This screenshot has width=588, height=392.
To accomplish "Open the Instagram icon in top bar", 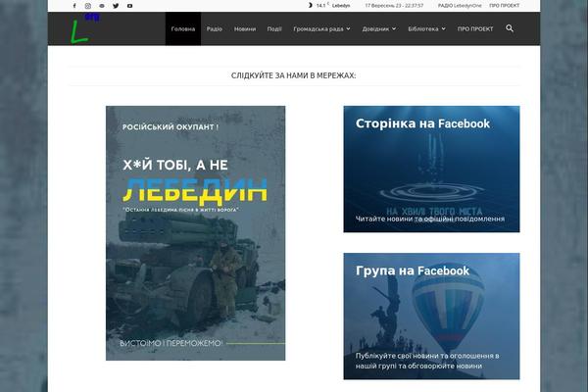I will click(x=88, y=6).
